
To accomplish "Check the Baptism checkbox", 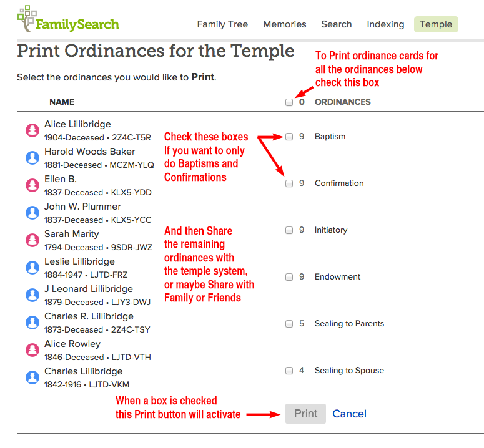I will 289,137.
